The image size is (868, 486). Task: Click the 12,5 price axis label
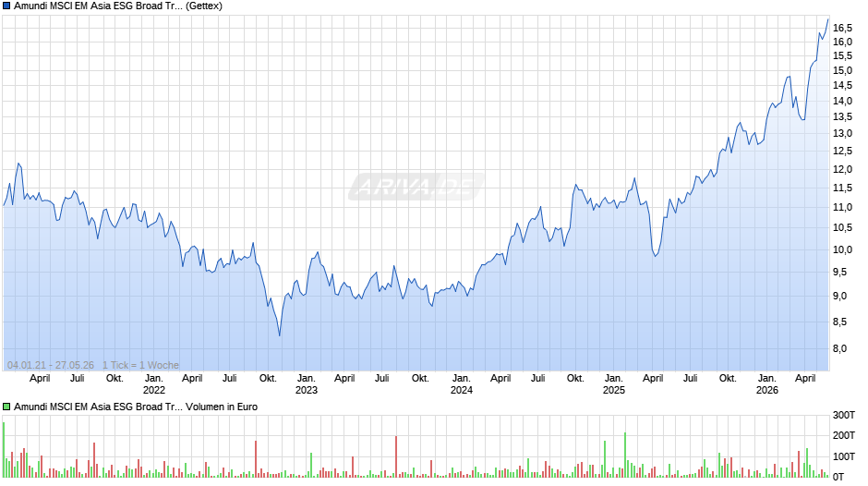coord(842,151)
